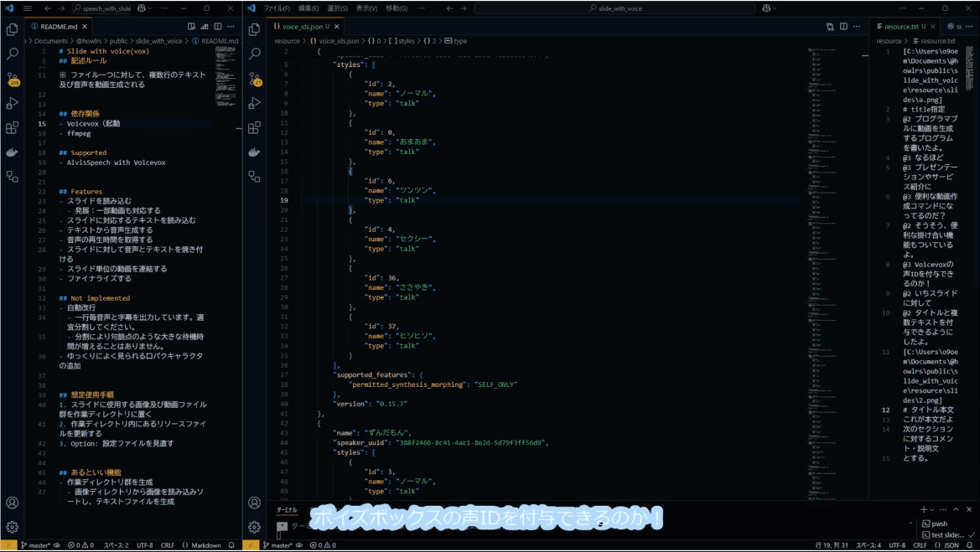Screen dimensions: 980x552
Task: Open Extensions view in right window activity bar
Action: click(x=255, y=128)
